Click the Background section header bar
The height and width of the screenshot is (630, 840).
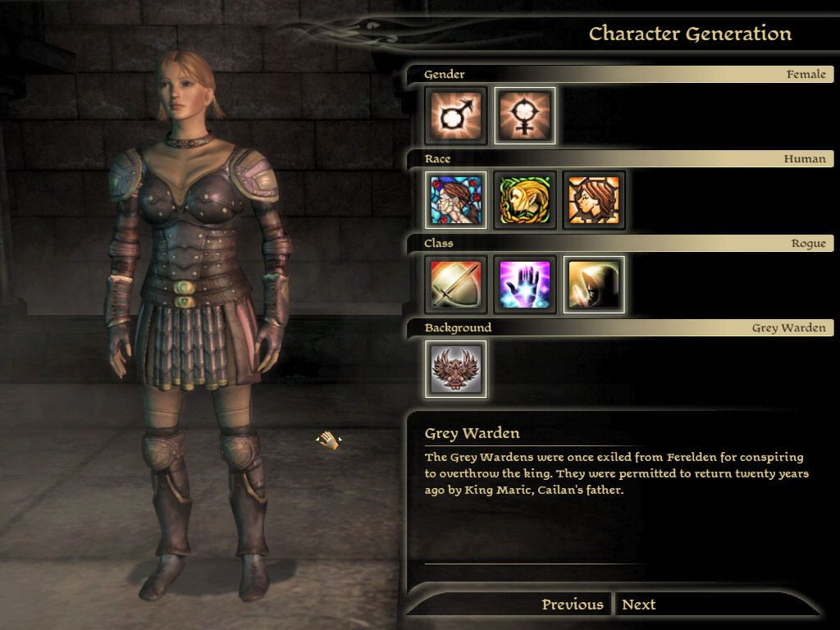click(620, 328)
